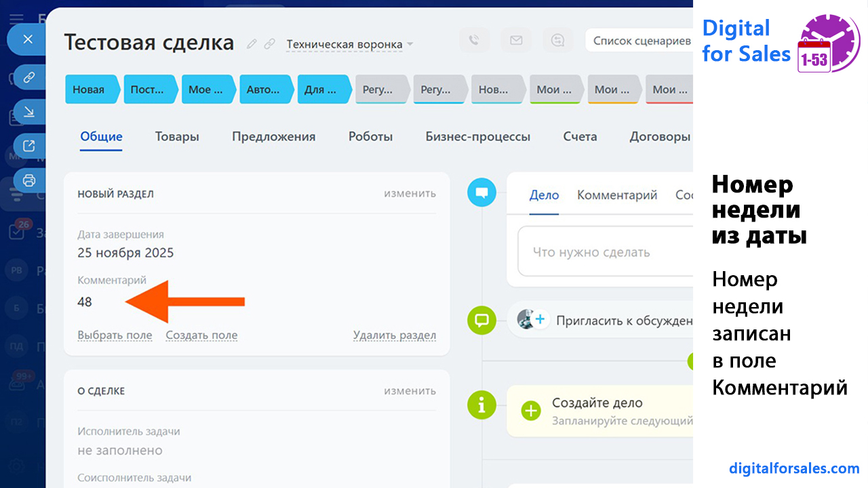This screenshot has height=488, width=868.
Task: Switch to the Товары tab
Action: click(x=177, y=136)
